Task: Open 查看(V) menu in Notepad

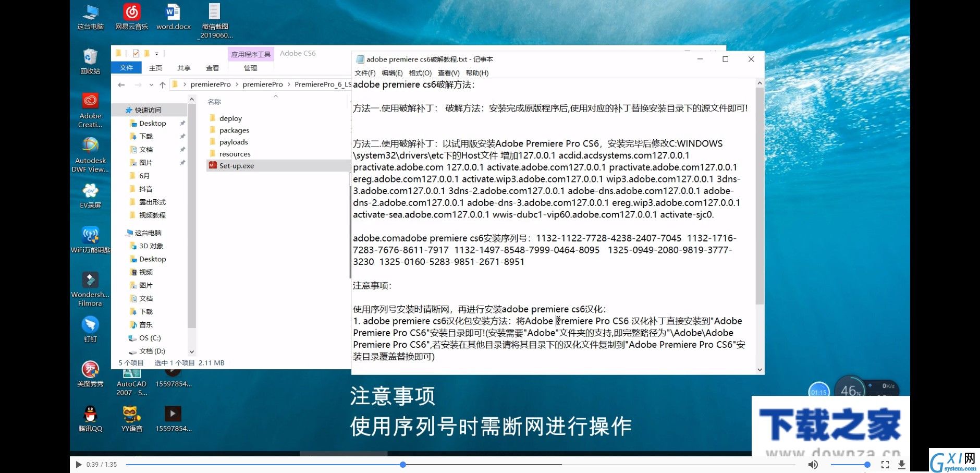Action: coord(448,73)
